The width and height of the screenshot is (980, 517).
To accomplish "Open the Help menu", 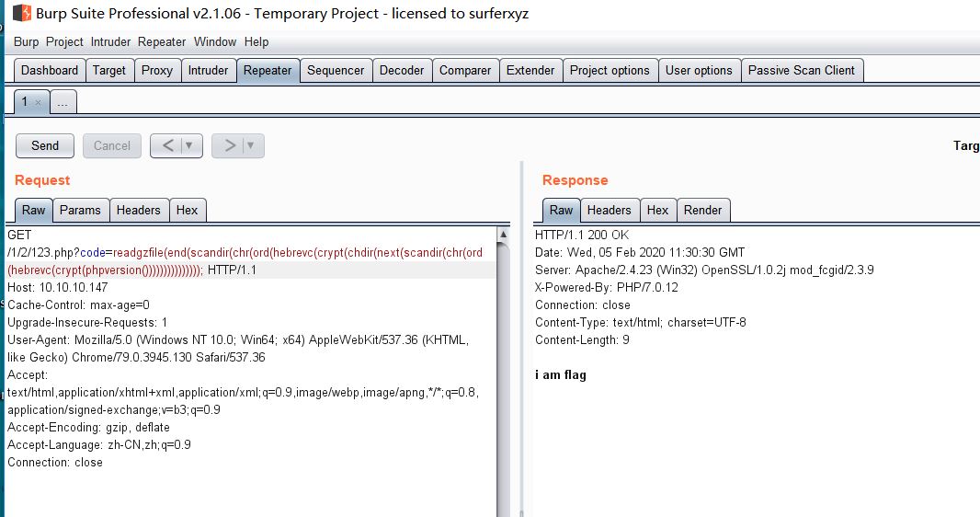I will [256, 42].
